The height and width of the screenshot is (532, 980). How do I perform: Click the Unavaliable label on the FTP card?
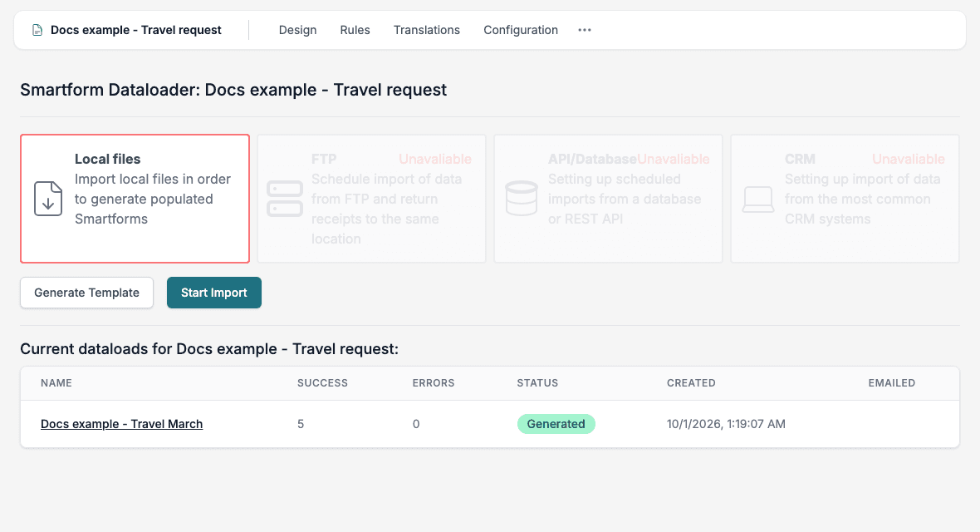435,159
